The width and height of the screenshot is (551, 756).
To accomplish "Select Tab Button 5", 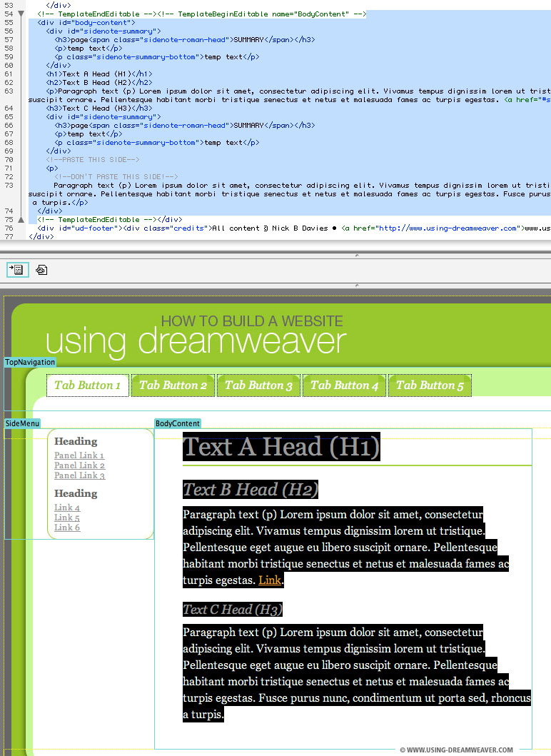I will click(x=430, y=385).
